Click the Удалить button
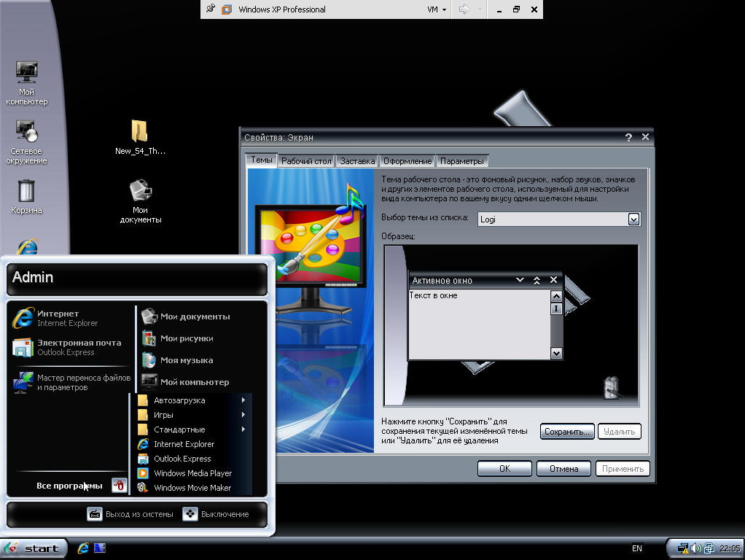The width and height of the screenshot is (745, 560). pos(620,431)
